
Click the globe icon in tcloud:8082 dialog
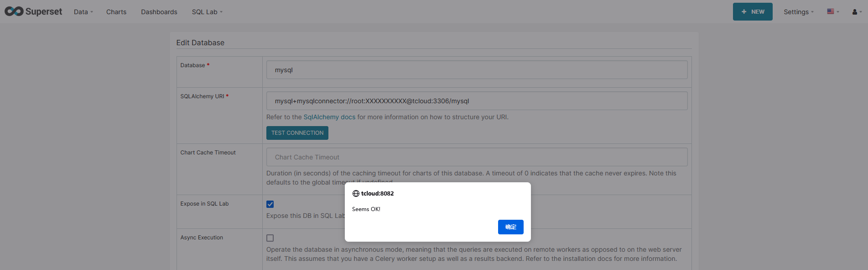tap(356, 194)
